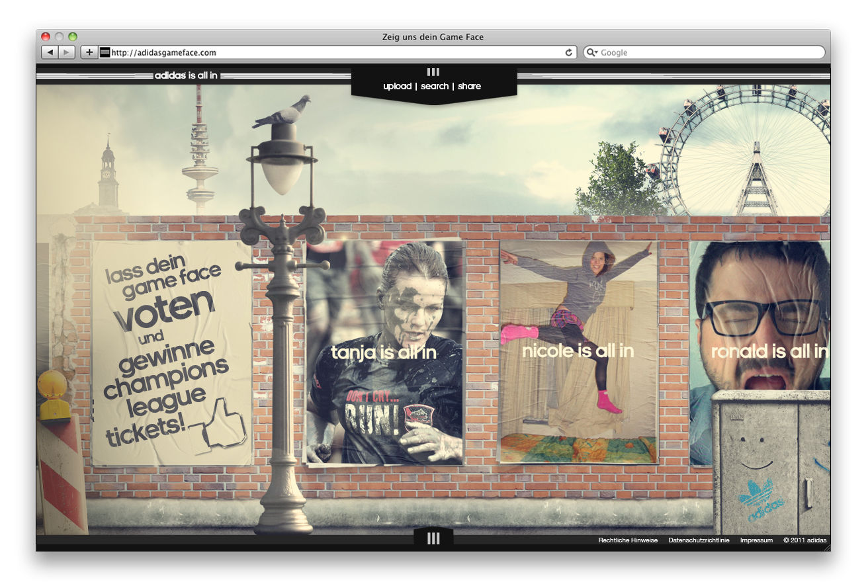The image size is (868, 588).
Task: Open a new tab using the plus icon
Action: click(89, 52)
